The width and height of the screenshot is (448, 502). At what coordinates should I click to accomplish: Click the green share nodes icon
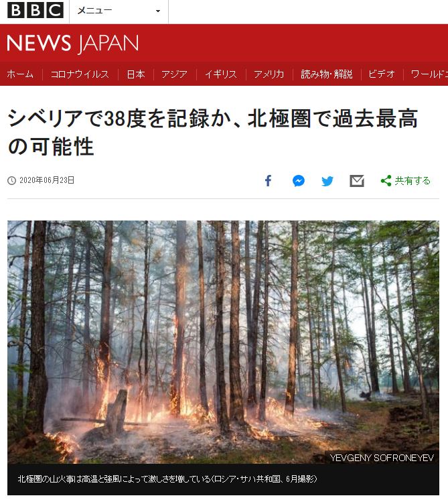point(386,181)
